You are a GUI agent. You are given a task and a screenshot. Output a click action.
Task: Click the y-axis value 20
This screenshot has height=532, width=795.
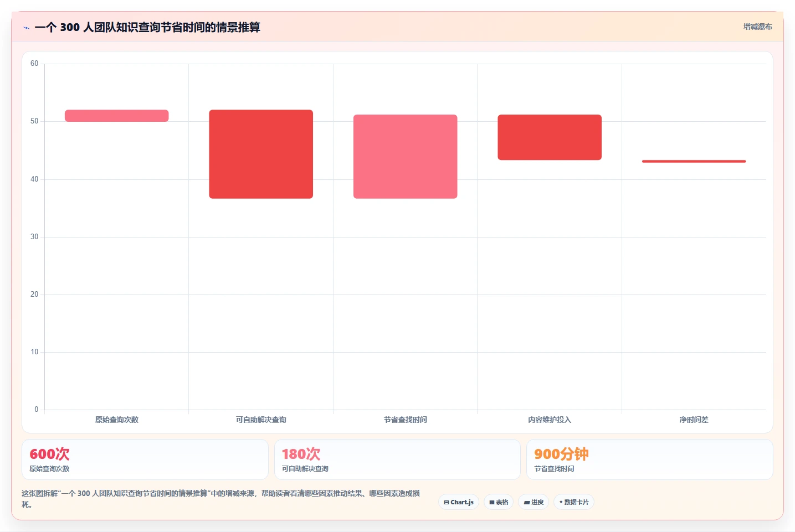click(34, 295)
